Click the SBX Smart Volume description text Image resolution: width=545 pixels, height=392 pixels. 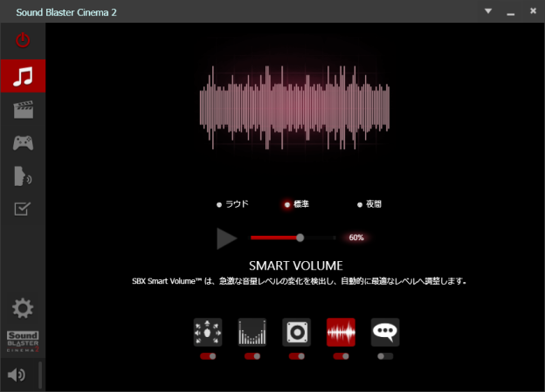[x=299, y=281]
